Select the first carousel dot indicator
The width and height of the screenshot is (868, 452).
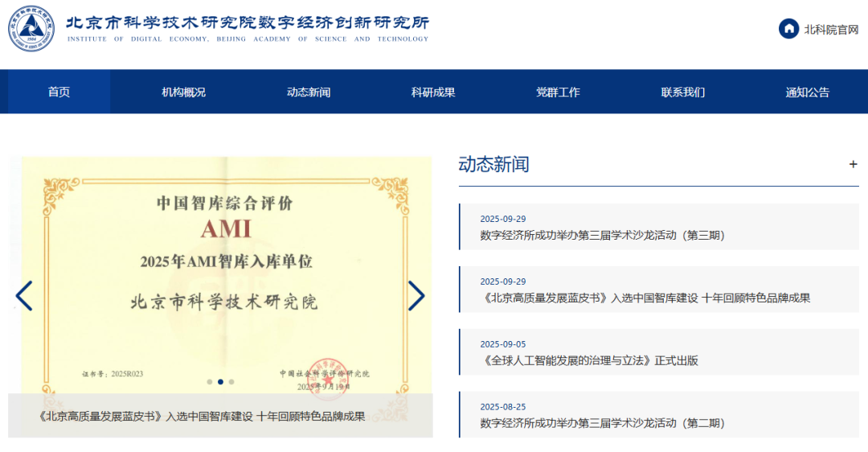click(209, 382)
